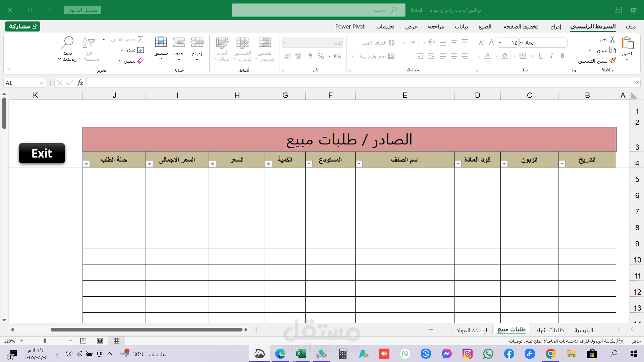The height and width of the screenshot is (362, 644).
Task: Open the Paste clipboard icon
Action: point(627,43)
